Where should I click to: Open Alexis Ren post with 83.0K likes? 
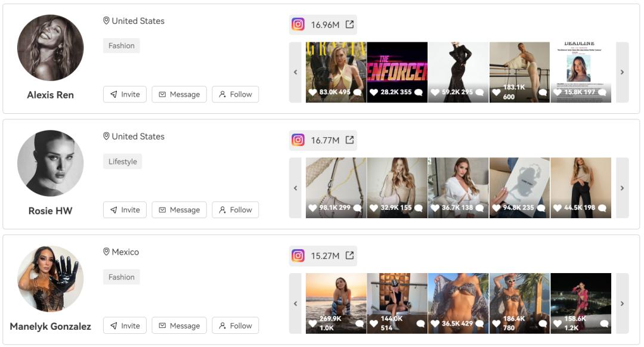click(x=336, y=72)
